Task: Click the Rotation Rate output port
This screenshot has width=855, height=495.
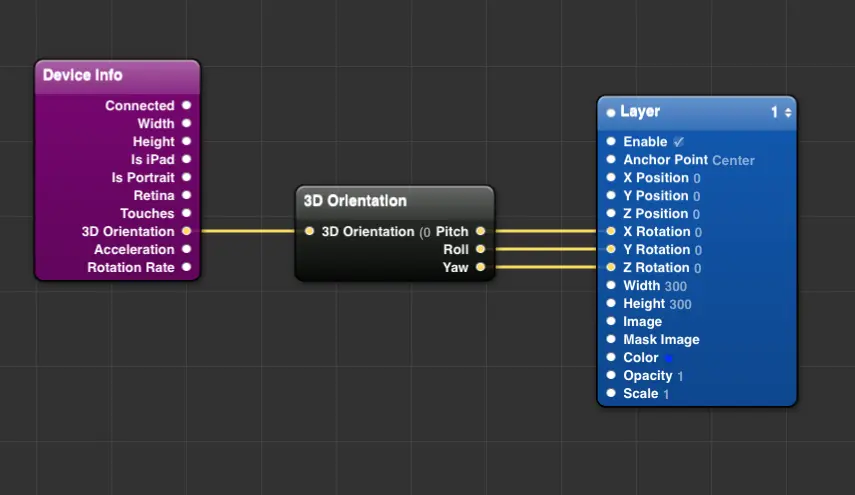Action: coord(186,267)
